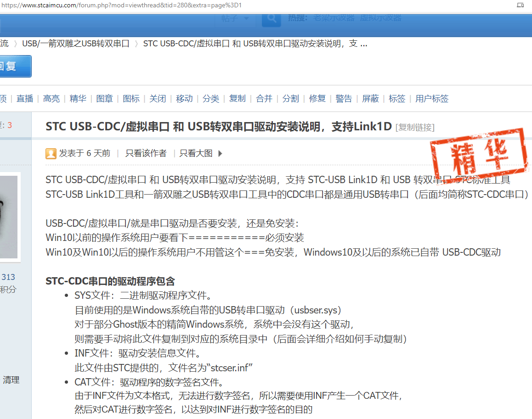Click the INF文件 bullet line
This screenshot has width=532, height=419.
point(137,353)
